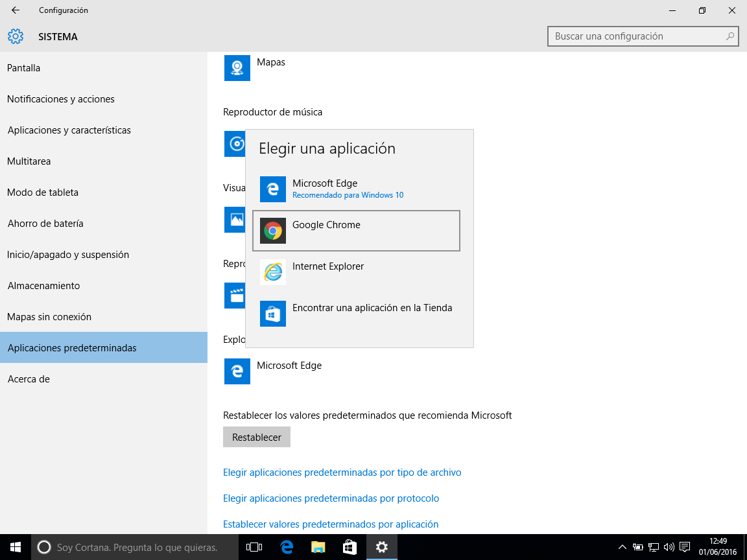
Task: Open the Windows Start menu
Action: click(16, 547)
